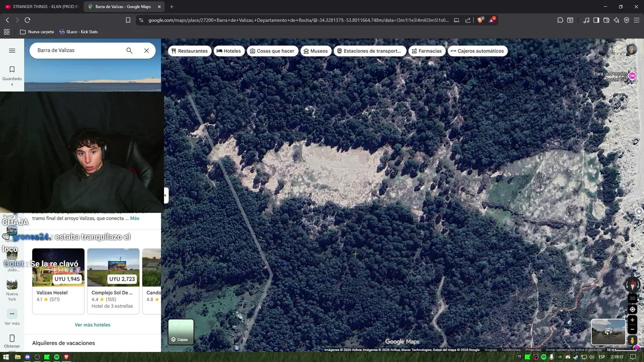Zoom out the map with minus

632,329
